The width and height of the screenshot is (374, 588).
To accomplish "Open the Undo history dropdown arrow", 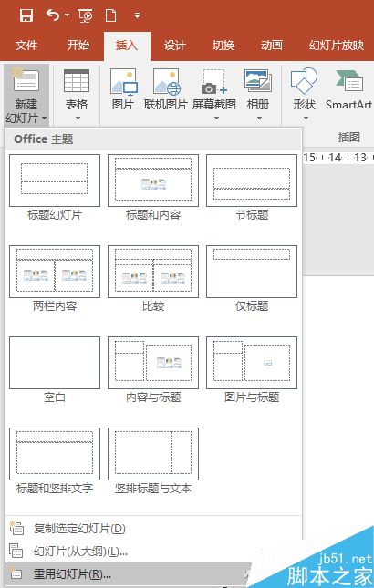I will [x=68, y=15].
